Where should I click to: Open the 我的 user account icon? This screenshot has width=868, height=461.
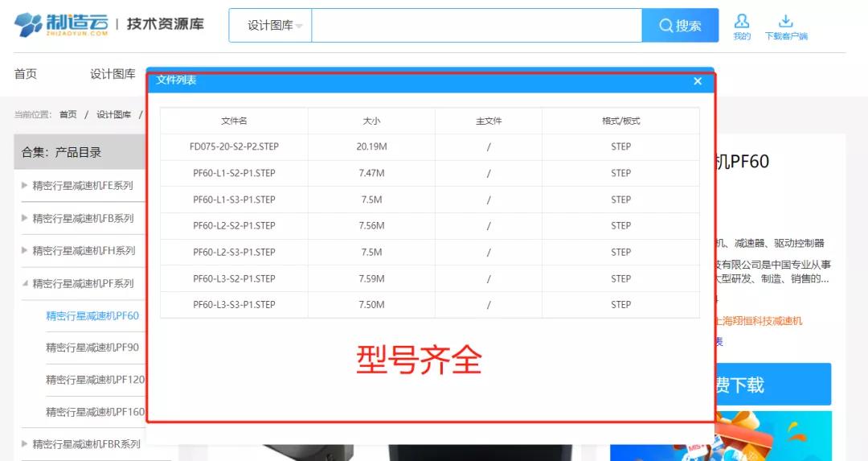742,27
